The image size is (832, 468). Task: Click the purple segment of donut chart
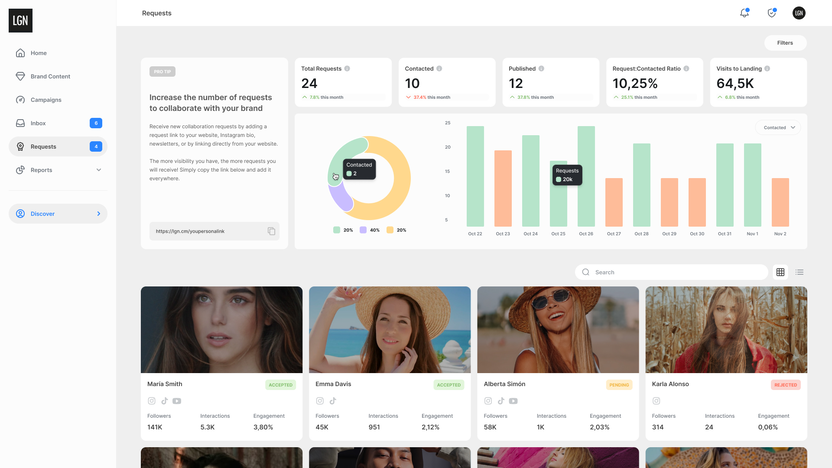339,196
